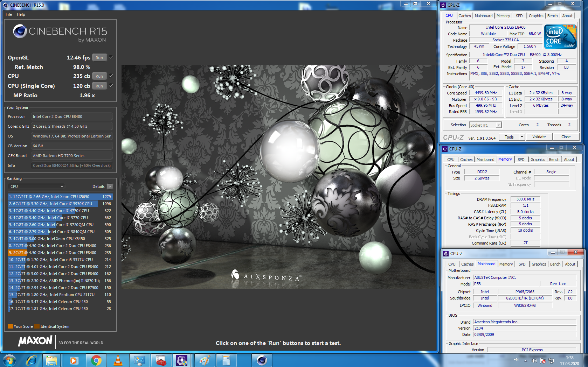Expand ranking Details arrow button
Screen dimensions: 588x367
tap(110, 186)
